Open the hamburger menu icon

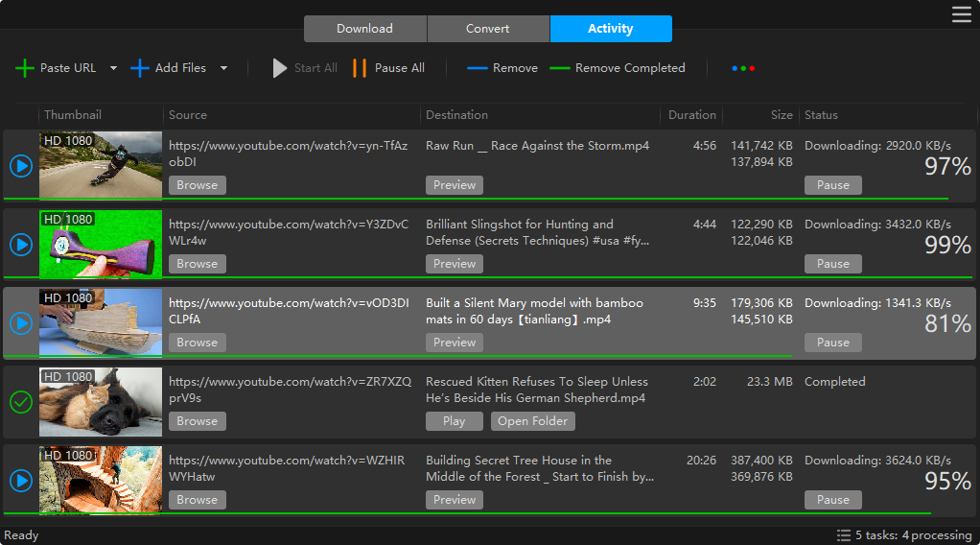tap(961, 13)
